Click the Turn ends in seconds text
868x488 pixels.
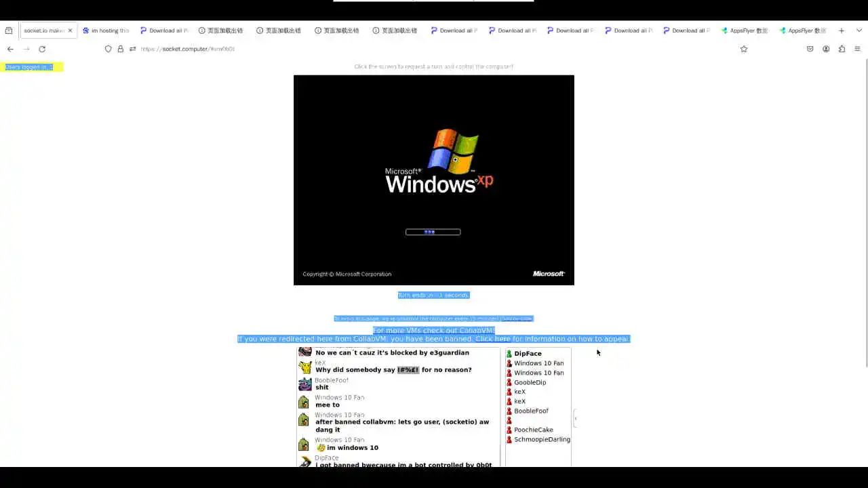point(433,295)
